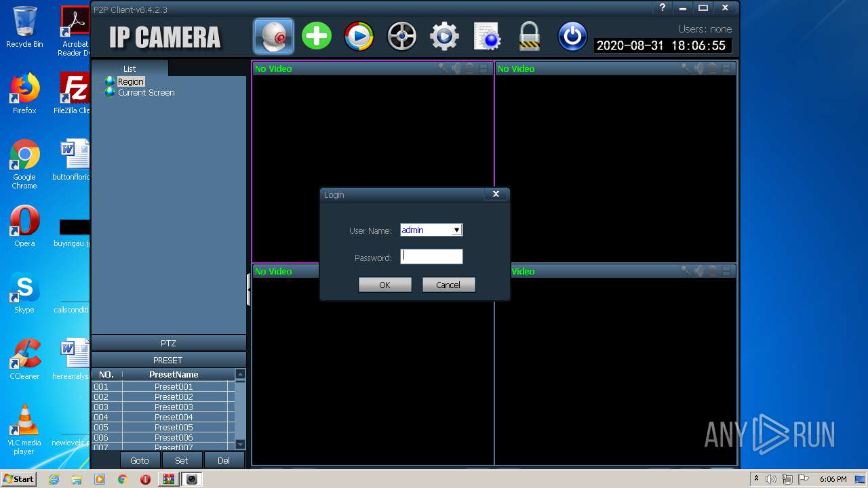Click the taskbar clock showing 6:06 PM

[833, 479]
